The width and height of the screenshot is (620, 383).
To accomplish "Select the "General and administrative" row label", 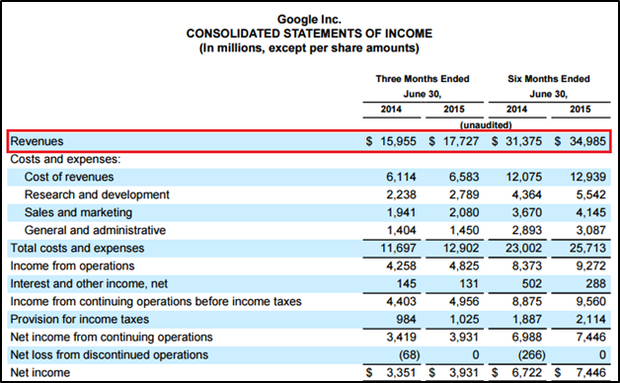I will click(95, 230).
